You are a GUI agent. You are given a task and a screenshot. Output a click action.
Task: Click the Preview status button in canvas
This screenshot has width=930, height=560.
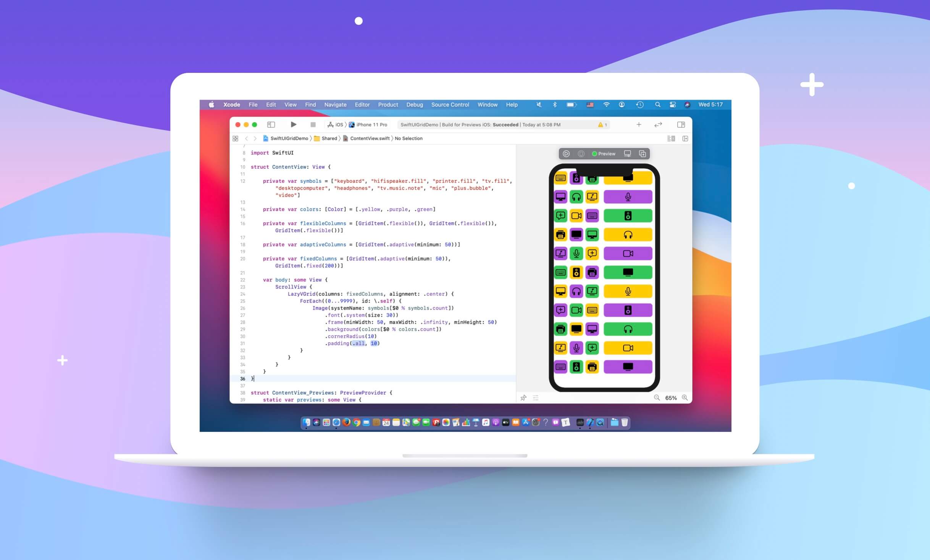[x=604, y=154]
